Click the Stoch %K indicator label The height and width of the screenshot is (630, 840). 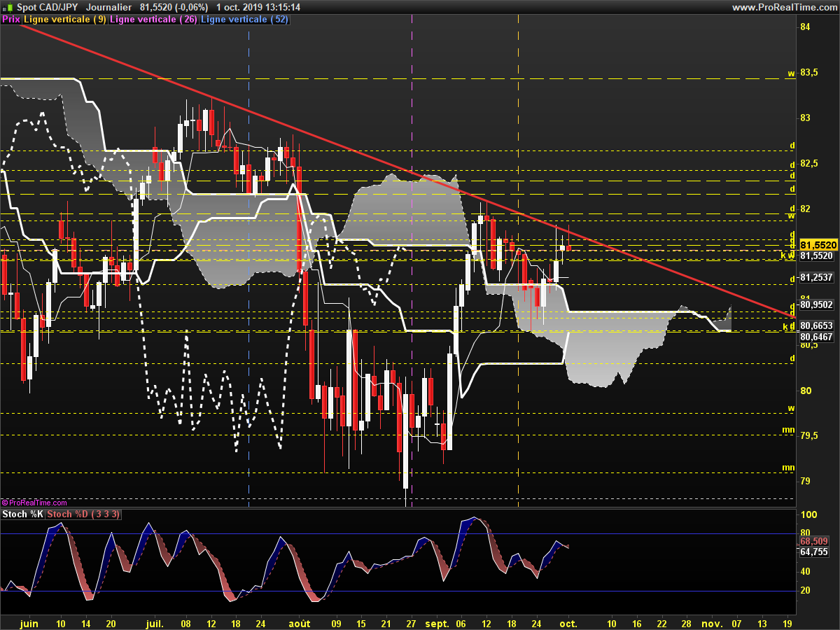pos(23,514)
